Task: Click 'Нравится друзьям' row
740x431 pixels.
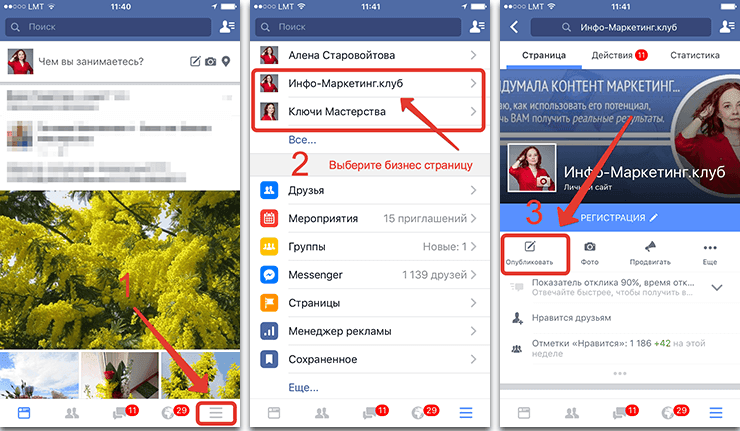Action: (x=620, y=318)
